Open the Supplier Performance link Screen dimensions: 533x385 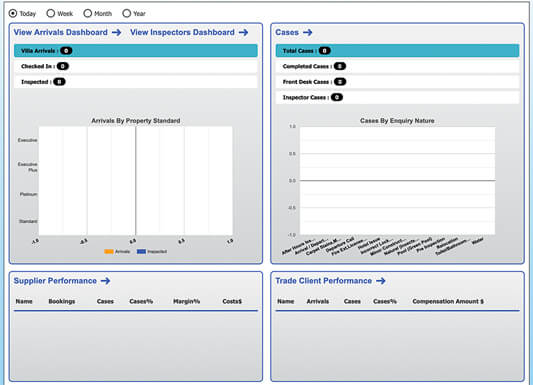[x=55, y=281]
